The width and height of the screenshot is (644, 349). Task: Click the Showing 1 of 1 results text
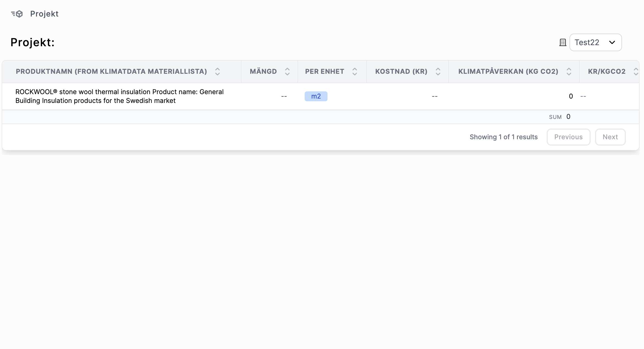click(x=503, y=137)
